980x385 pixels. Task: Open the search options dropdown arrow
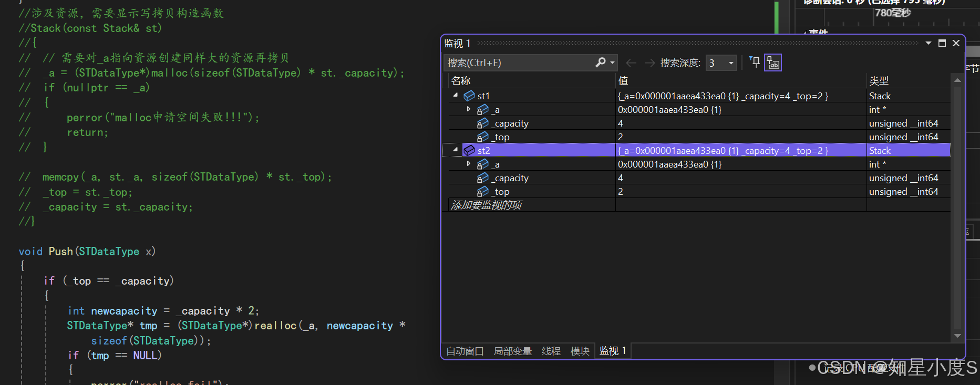coord(612,63)
